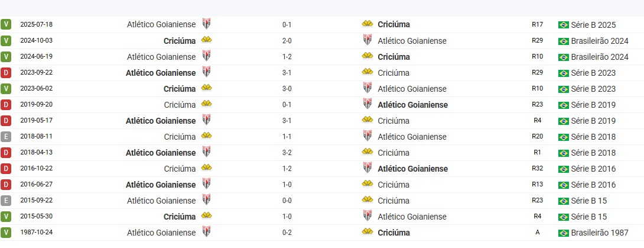This screenshot has height=248, width=644.
Task: Open the Série B 2016 link in R13 row
Action: click(x=593, y=185)
